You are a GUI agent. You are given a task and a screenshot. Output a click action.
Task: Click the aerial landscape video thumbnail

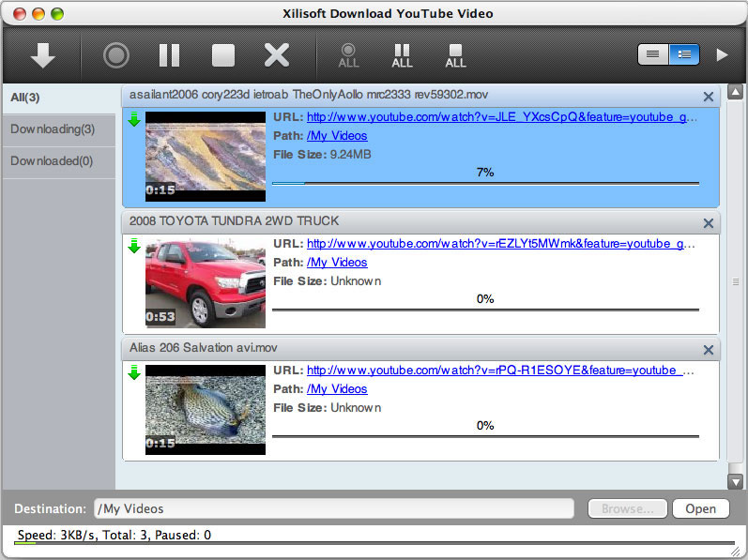pyautogui.click(x=206, y=157)
